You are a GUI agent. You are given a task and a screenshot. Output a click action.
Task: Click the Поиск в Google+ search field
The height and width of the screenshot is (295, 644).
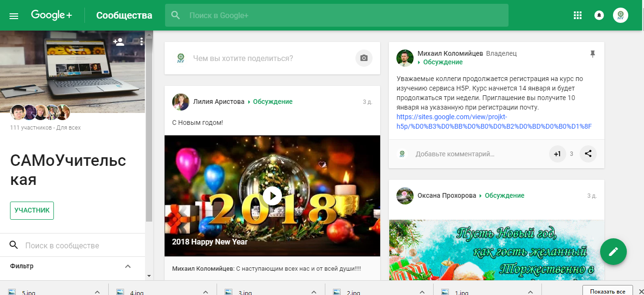(337, 15)
